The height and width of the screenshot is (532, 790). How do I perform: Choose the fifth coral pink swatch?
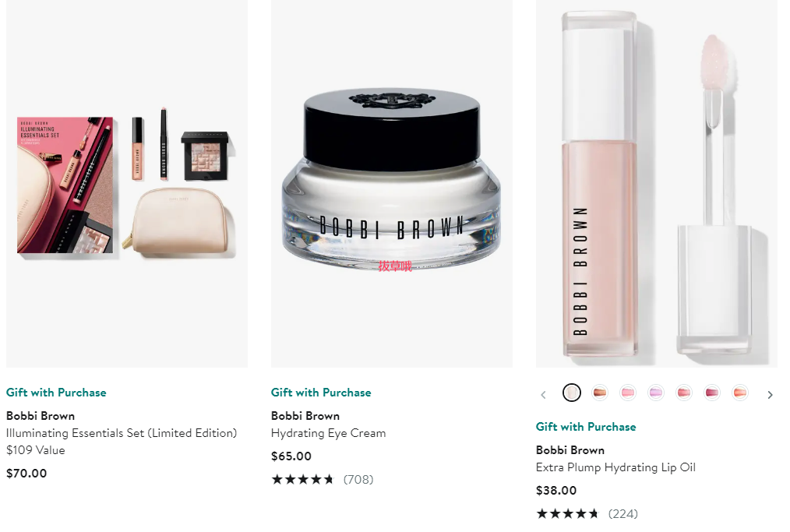click(684, 393)
